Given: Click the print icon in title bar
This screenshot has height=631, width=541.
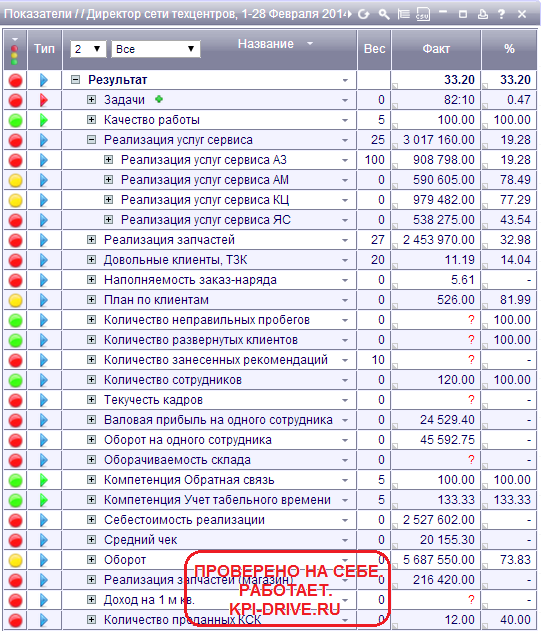Looking at the screenshot, I should point(483,14).
